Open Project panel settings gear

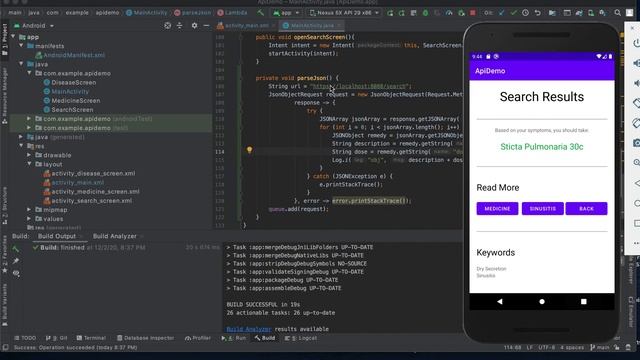(x=194, y=25)
